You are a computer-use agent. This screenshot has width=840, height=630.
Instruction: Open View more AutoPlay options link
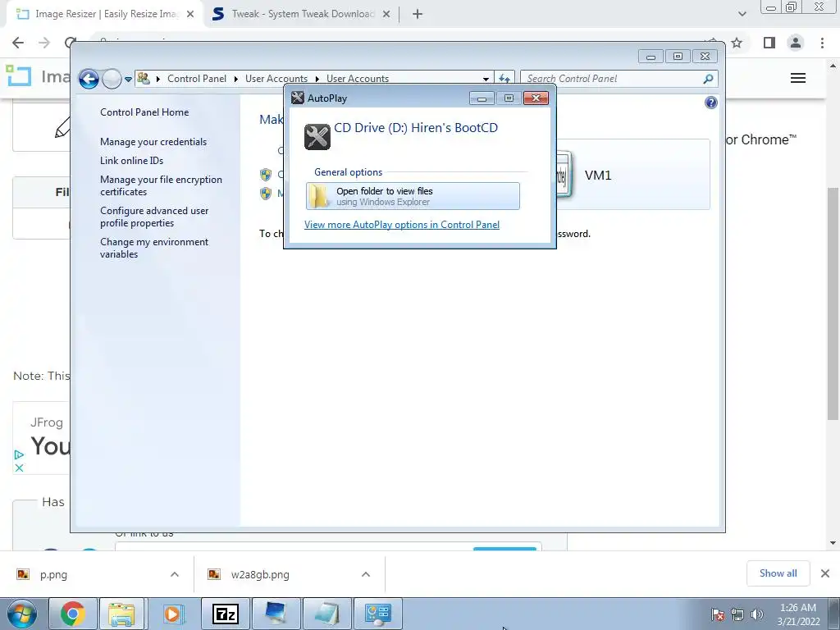402,225
